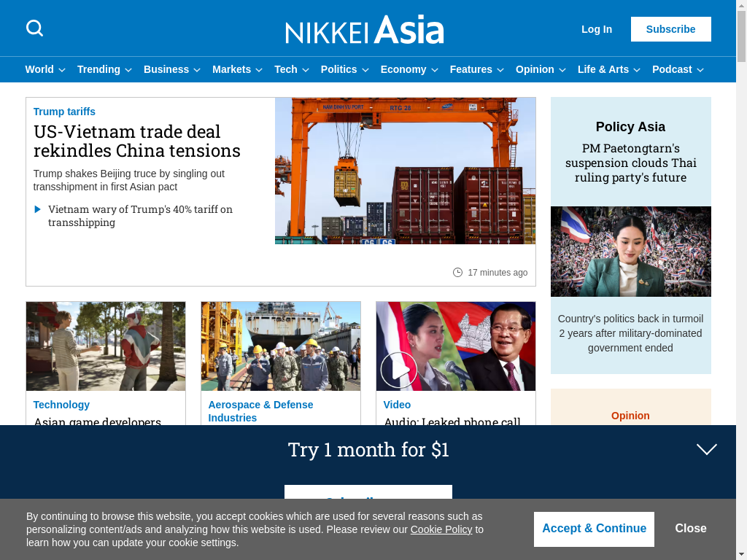Image resolution: width=747 pixels, height=560 pixels.
Task: Open the Video category link
Action: pyautogui.click(x=397, y=405)
